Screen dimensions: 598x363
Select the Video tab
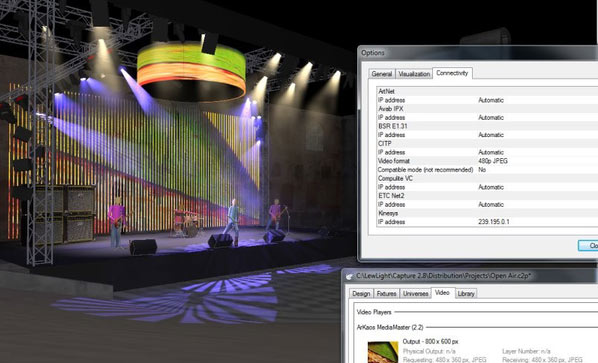pyautogui.click(x=442, y=293)
